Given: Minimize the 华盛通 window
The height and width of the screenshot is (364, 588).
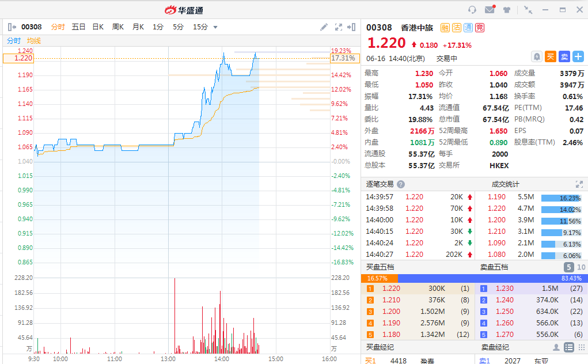Looking at the screenshot, I should pos(545,10).
